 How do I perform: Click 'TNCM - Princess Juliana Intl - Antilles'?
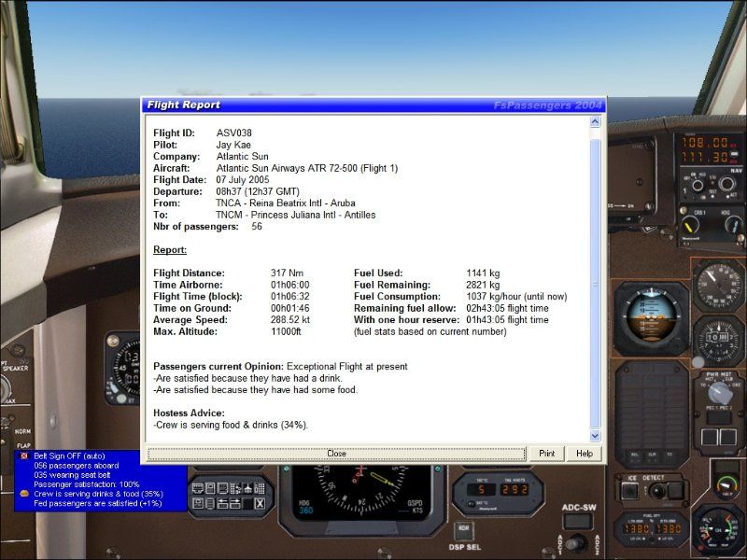tap(295, 215)
